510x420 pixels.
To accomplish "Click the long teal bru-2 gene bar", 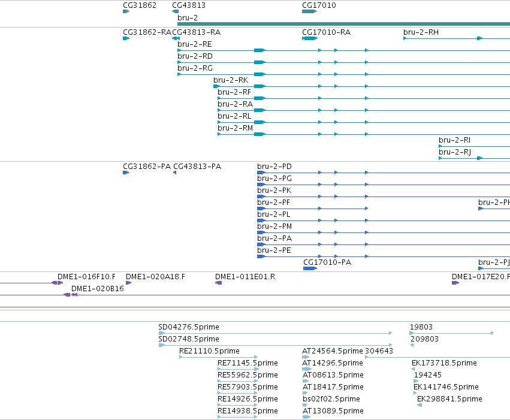I will pos(343,24).
